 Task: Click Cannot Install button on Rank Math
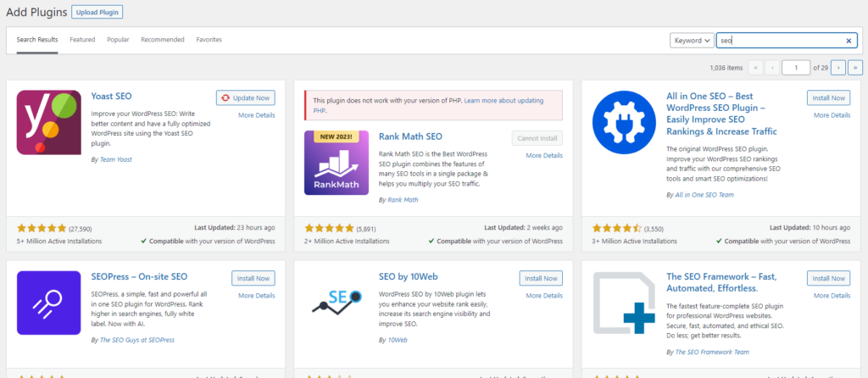[x=537, y=138]
